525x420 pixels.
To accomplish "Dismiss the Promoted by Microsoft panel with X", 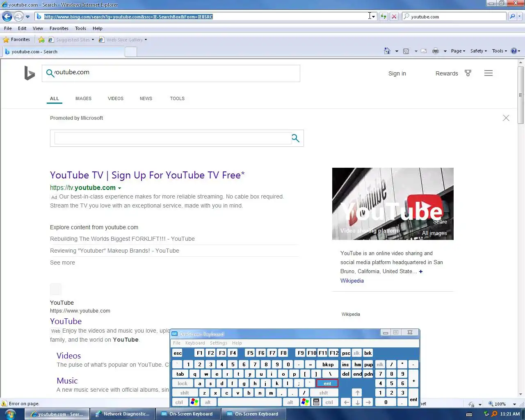I will (x=506, y=118).
